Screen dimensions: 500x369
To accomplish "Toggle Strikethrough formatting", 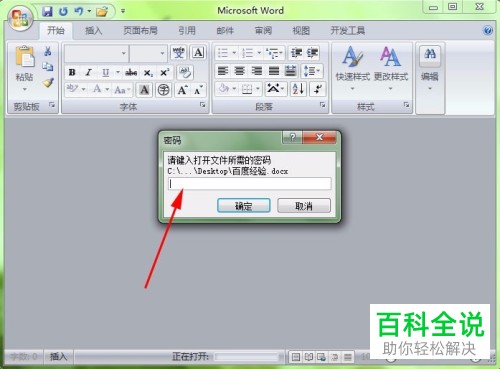I will click(x=131, y=72).
